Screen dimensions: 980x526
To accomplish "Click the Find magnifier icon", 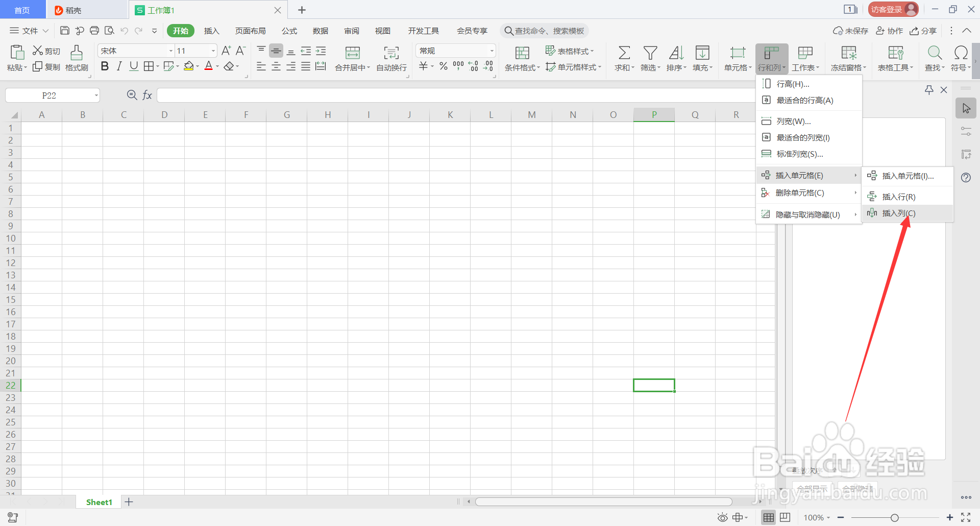I will pyautogui.click(x=935, y=53).
